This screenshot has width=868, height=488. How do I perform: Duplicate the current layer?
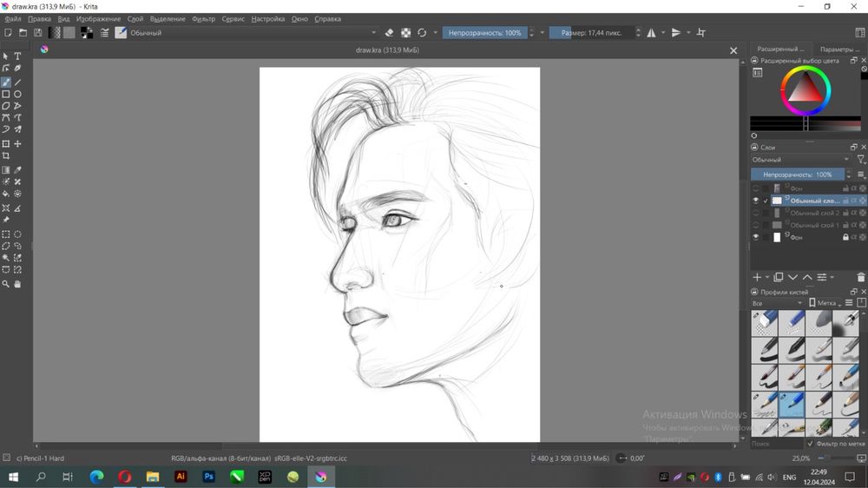779,277
